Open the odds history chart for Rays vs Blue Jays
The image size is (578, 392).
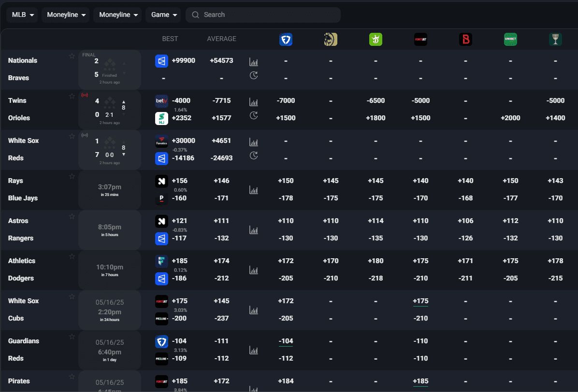click(254, 190)
